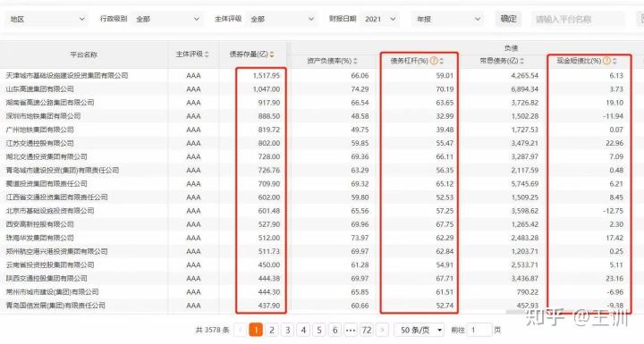Go to next page arrow
The width and height of the screenshot is (644, 344).
[x=382, y=330]
